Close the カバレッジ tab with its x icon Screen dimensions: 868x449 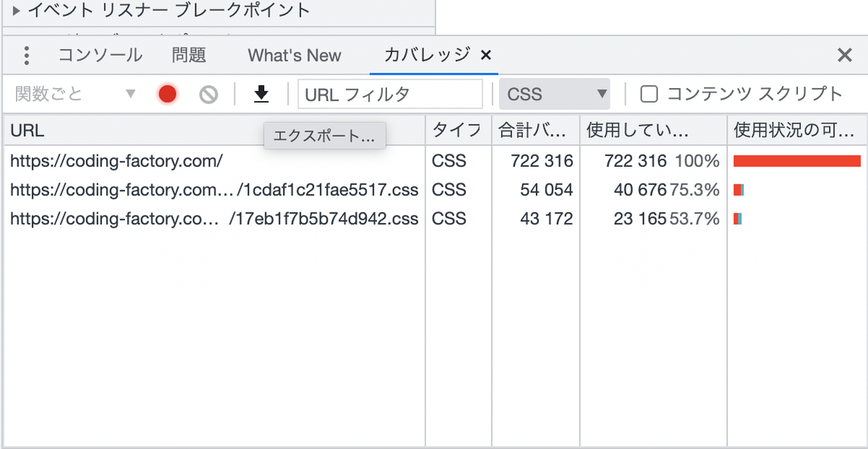(x=486, y=55)
